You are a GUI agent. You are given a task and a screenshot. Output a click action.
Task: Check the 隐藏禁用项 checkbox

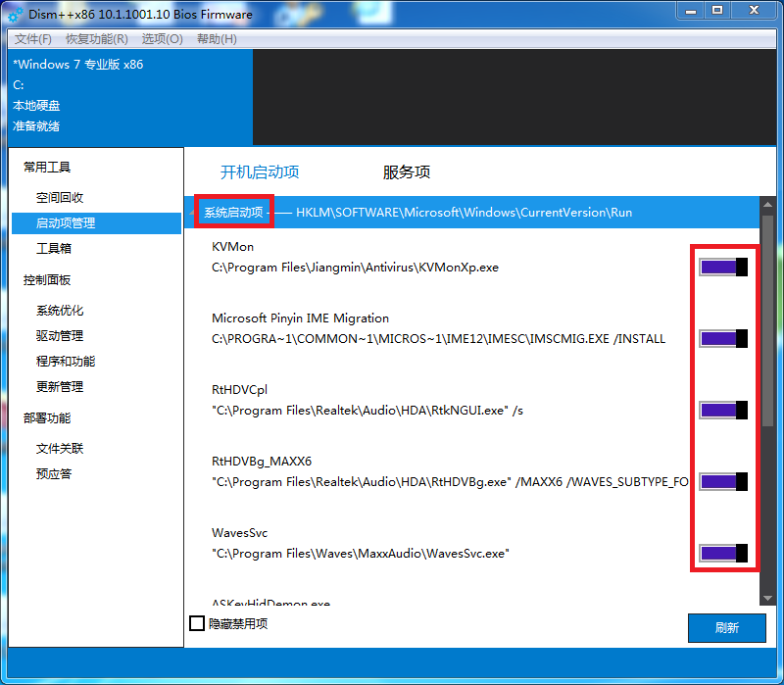(x=197, y=623)
